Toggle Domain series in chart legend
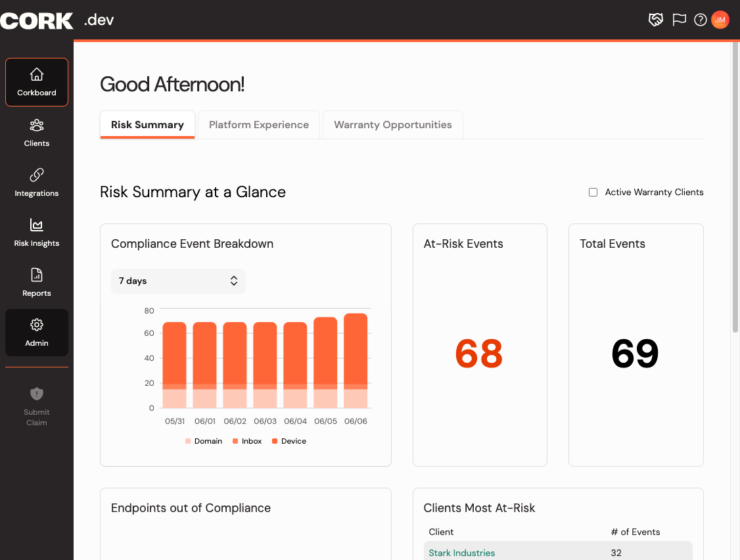 (x=204, y=441)
